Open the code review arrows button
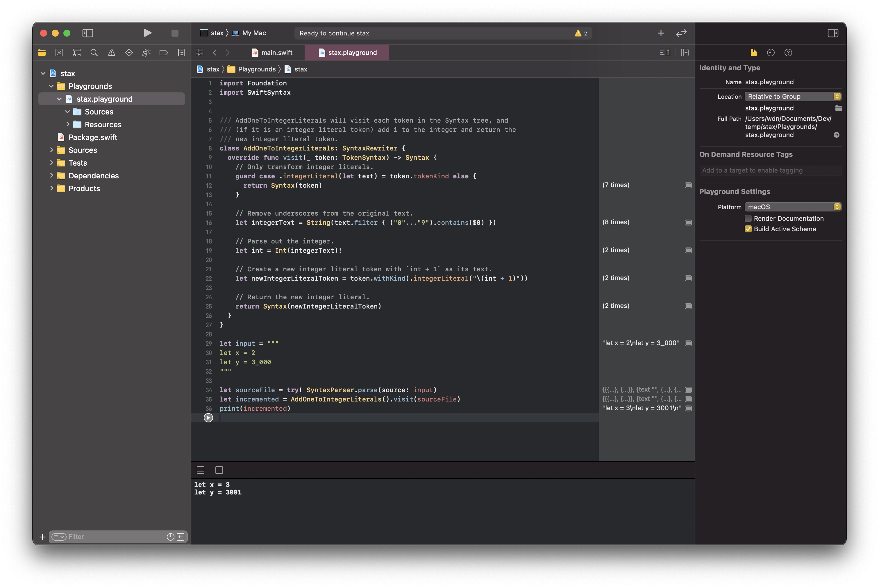The width and height of the screenshot is (879, 588). (681, 33)
